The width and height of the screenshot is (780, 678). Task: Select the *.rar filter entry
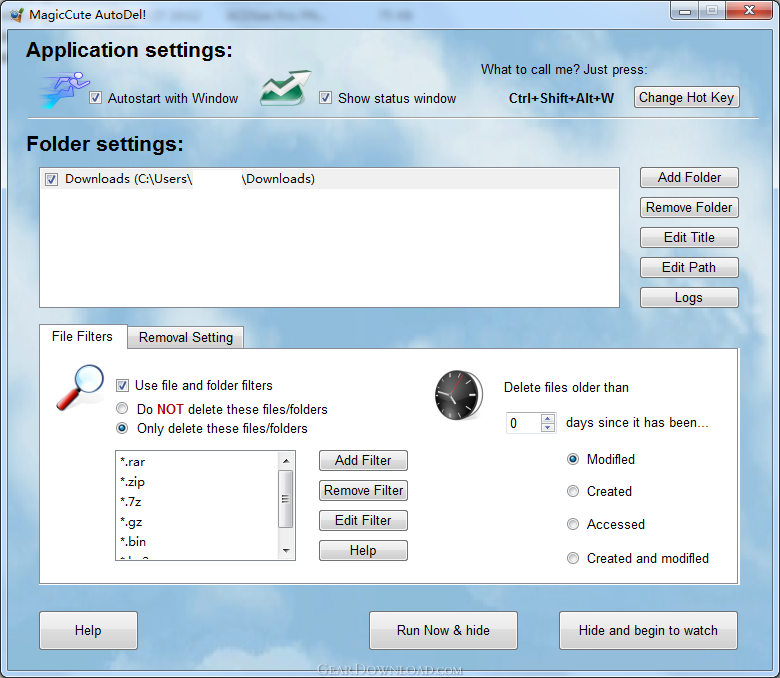click(x=198, y=462)
